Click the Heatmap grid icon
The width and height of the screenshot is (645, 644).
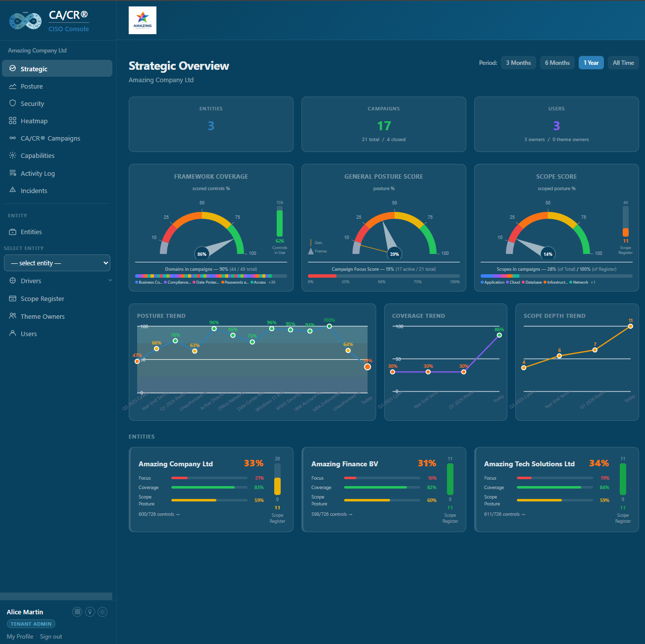click(x=13, y=121)
